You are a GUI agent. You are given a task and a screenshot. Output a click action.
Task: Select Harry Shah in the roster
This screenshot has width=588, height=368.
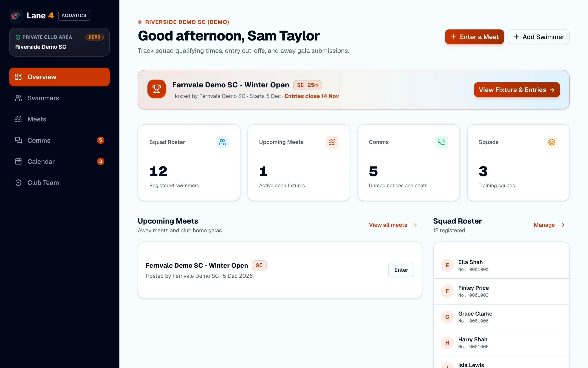pos(501,343)
